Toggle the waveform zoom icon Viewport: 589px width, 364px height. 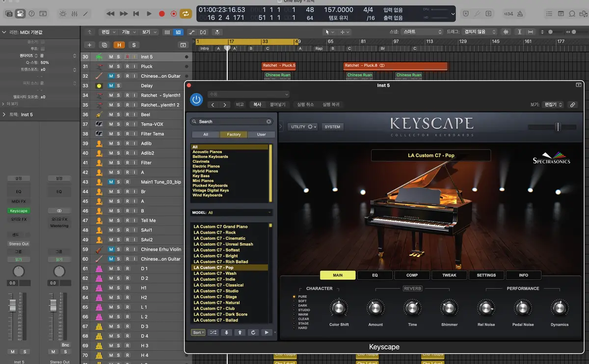tap(506, 32)
